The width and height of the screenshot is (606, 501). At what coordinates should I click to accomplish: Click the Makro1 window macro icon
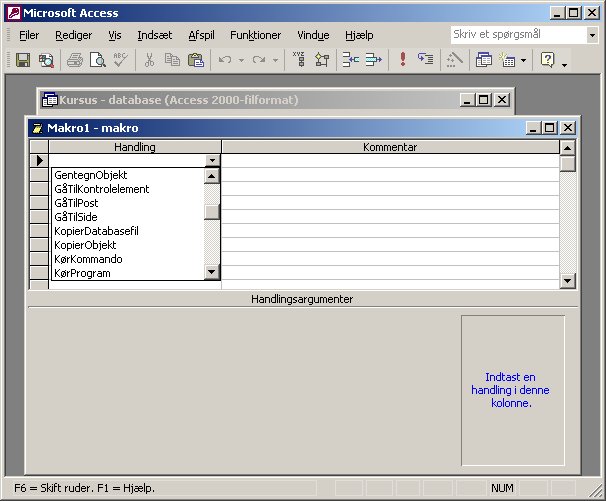pos(37,128)
